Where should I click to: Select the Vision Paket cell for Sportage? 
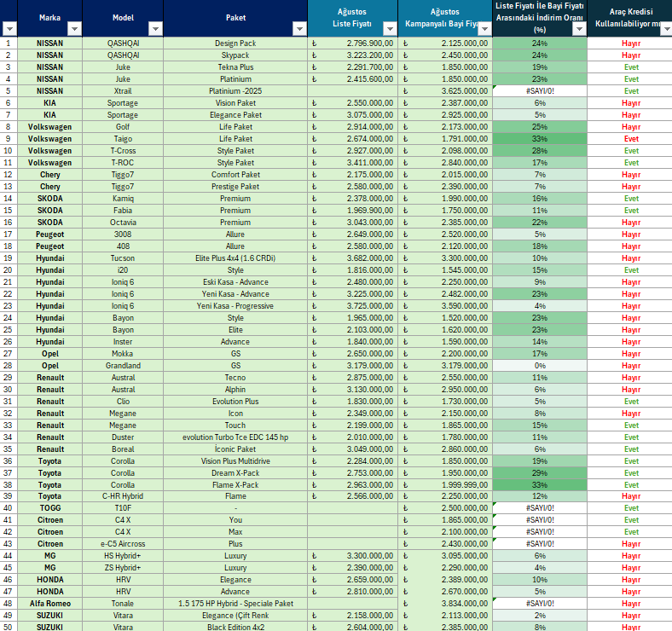click(235, 103)
